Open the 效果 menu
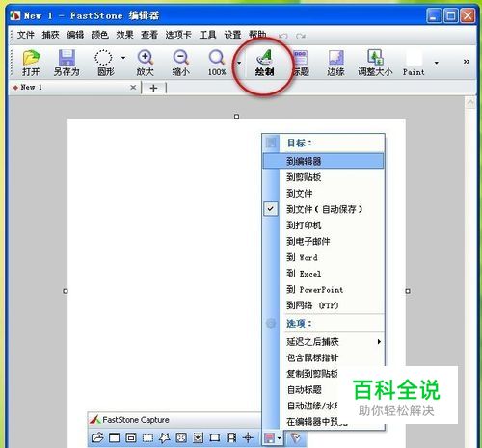This screenshot has height=448, width=482. [124, 35]
